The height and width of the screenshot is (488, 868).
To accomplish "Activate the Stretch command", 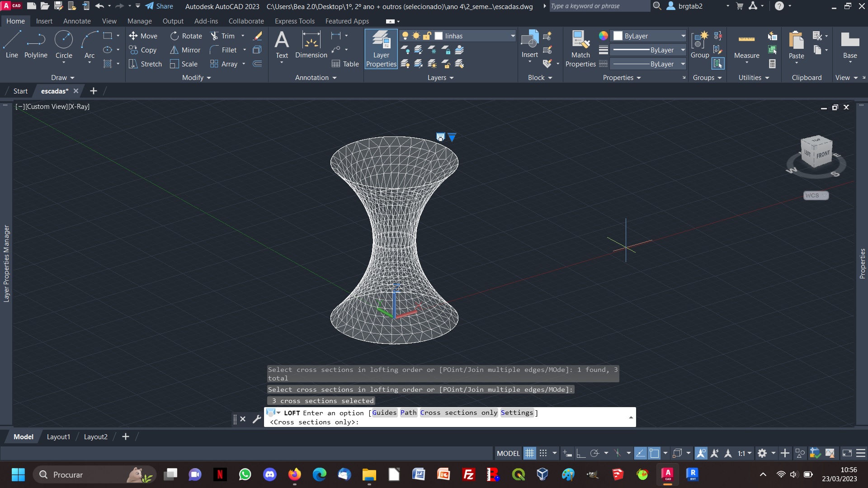I will 145,64.
